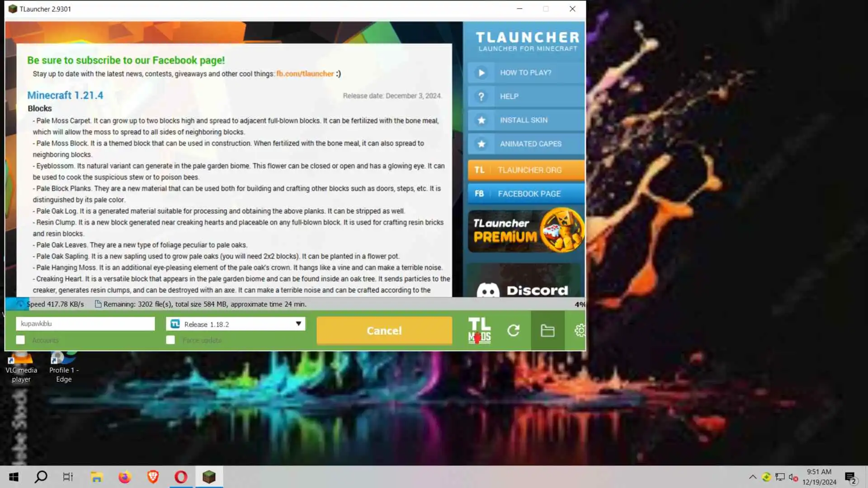Open the Opera browser from the taskbar
Image resolution: width=868 pixels, height=488 pixels.
[x=181, y=477]
